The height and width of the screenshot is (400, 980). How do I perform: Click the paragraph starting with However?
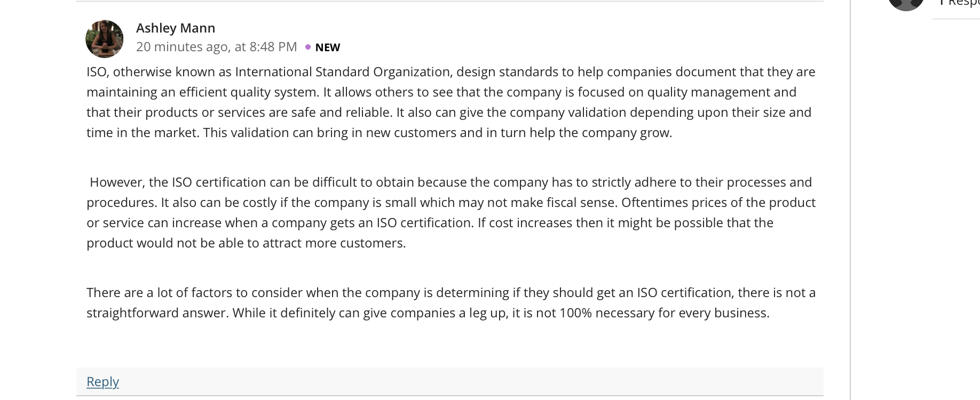[x=451, y=212]
